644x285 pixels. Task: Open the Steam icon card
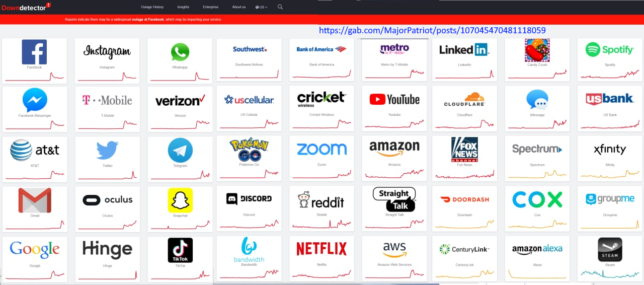pyautogui.click(x=610, y=258)
